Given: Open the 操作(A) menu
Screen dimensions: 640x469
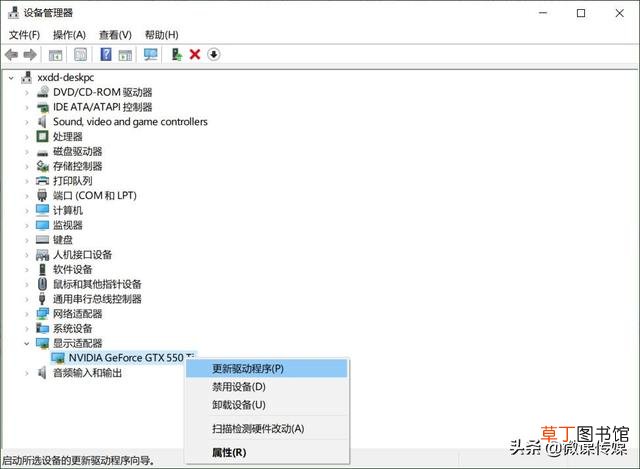Looking at the screenshot, I should (x=69, y=35).
